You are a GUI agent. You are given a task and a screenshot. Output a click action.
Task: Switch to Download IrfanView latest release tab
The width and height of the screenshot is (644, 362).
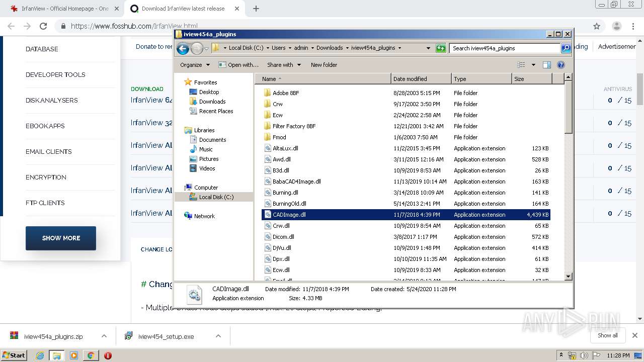point(183,9)
